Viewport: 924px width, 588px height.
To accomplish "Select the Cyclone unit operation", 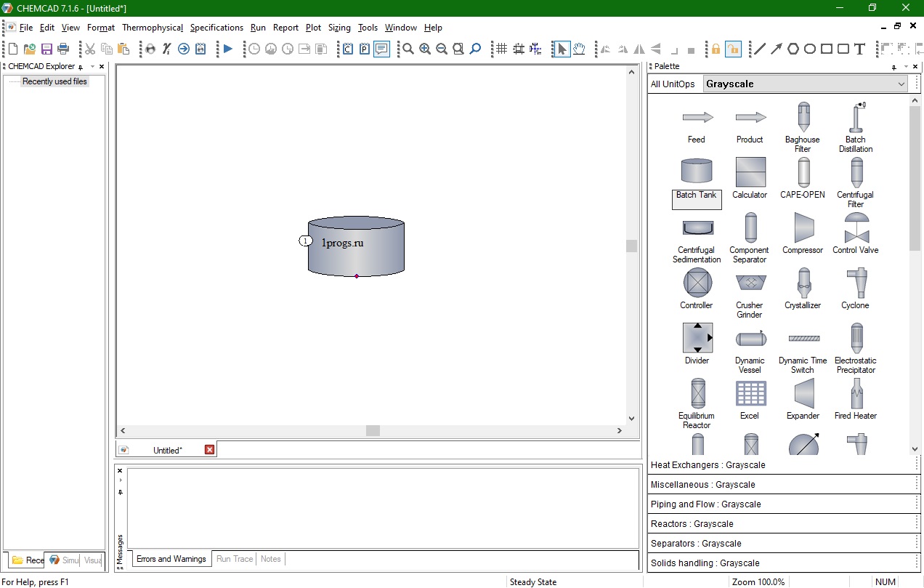I will 856,289.
